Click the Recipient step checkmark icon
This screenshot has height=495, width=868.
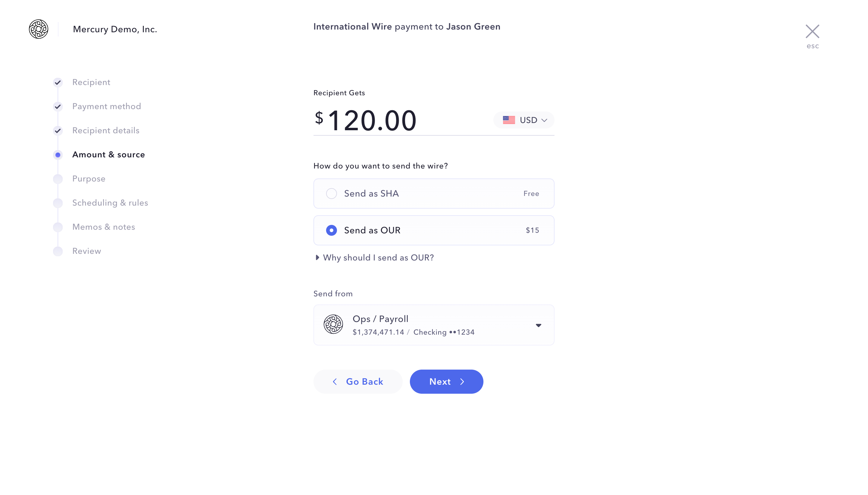[x=58, y=82]
